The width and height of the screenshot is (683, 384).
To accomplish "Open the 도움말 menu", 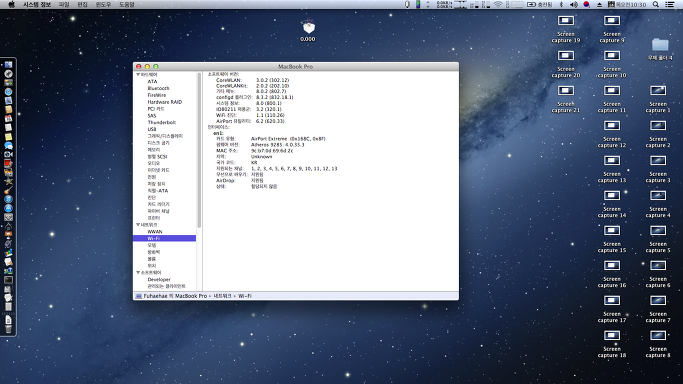I will coord(127,4).
